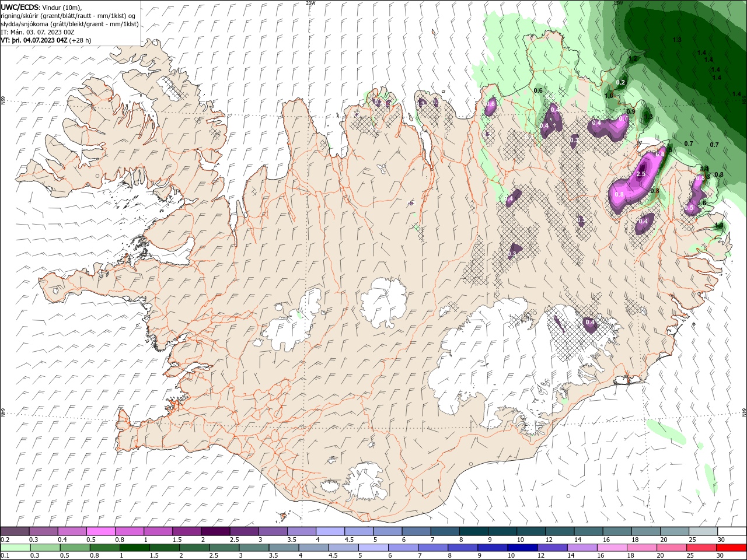Pick bright pink snow swatch between 0.5 and 0.8

click(x=100, y=531)
